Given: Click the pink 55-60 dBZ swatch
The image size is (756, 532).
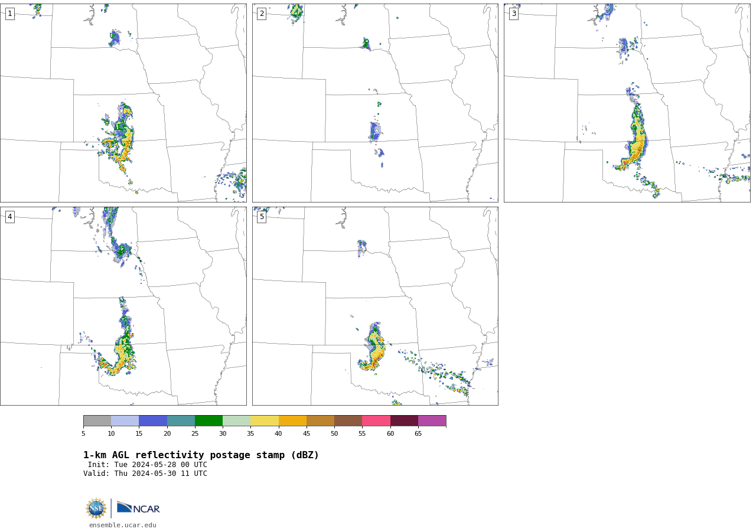Looking at the screenshot, I should pos(376,421).
